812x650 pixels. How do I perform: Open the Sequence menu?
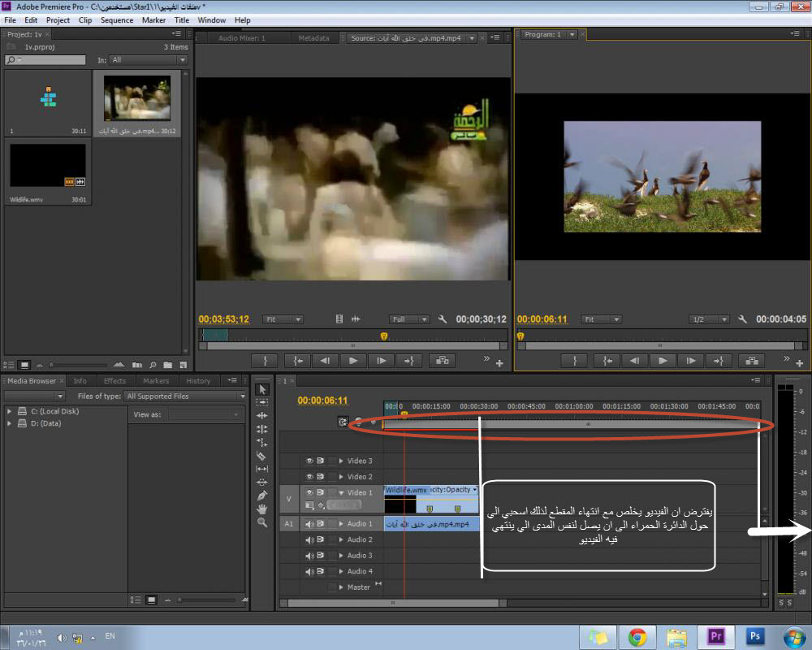117,20
